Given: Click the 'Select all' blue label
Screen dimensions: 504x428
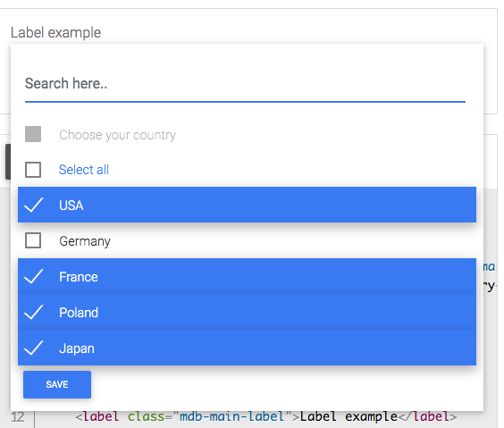Looking at the screenshot, I should click(x=84, y=170).
